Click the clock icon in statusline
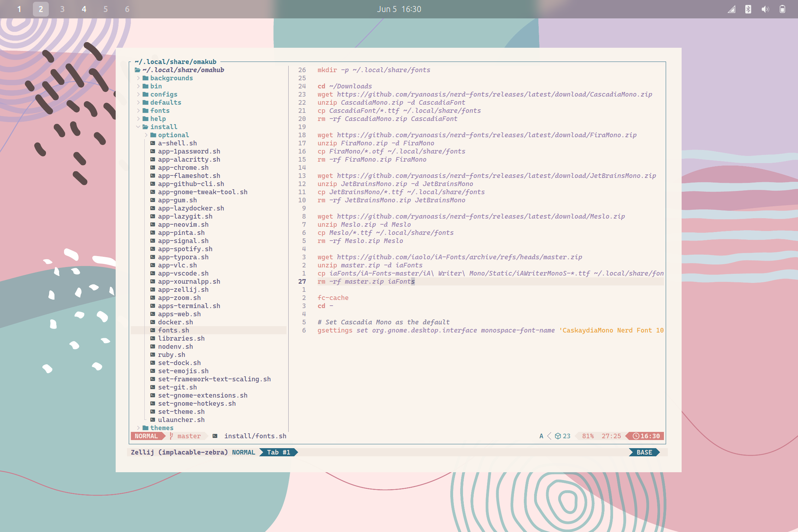Screen dimensions: 798x532 (x=636, y=436)
